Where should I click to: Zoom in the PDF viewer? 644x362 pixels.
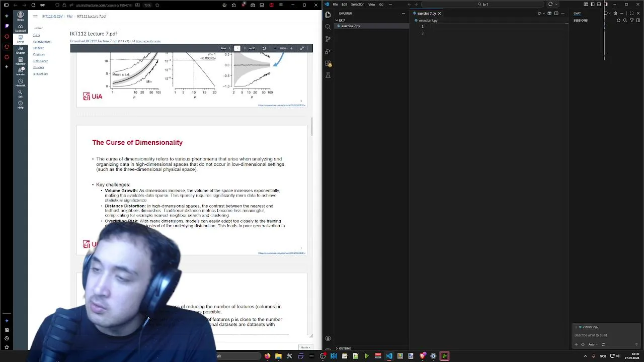pos(291,48)
